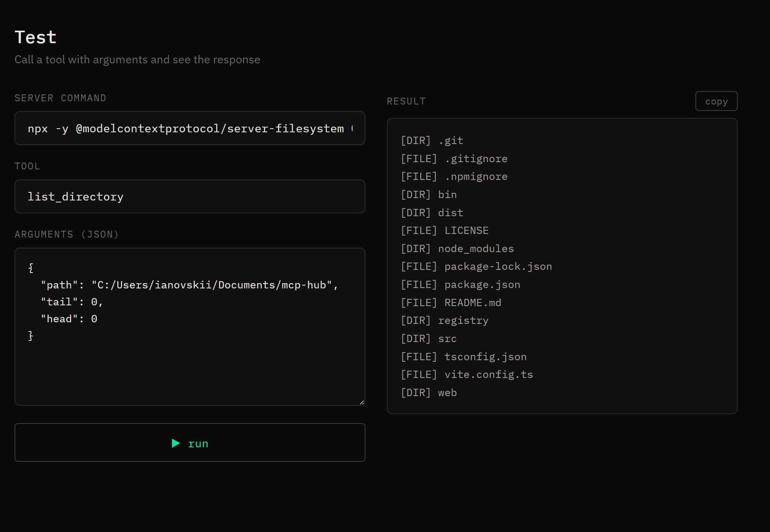This screenshot has width=770, height=532.
Task: Copy the result with copy button
Action: point(716,101)
